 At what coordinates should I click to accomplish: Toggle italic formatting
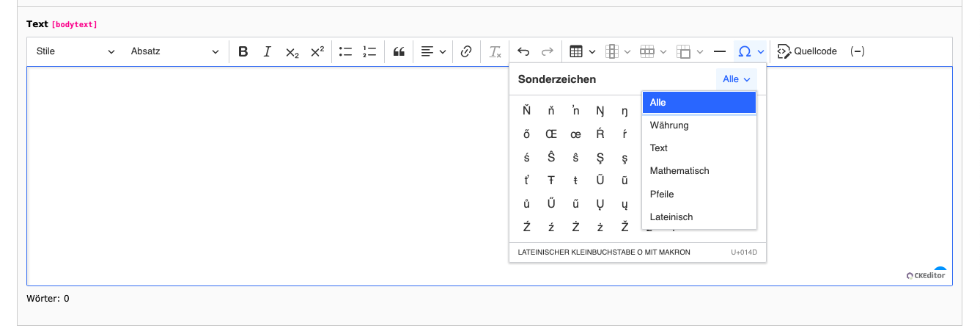[x=268, y=51]
